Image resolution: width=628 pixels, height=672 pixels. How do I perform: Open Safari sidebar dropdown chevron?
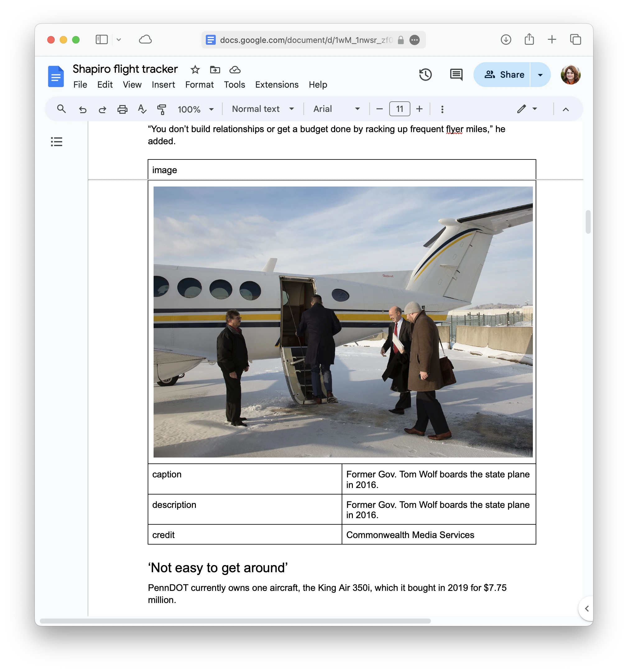(x=119, y=39)
